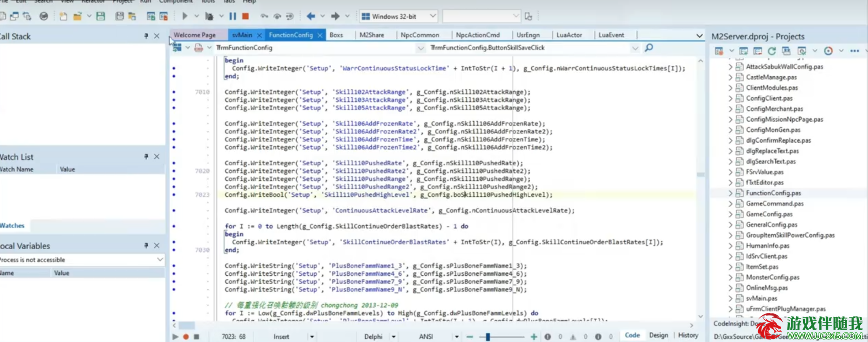Open the Local Variables process dropdown
Image resolution: width=868 pixels, height=342 pixels.
point(160,260)
